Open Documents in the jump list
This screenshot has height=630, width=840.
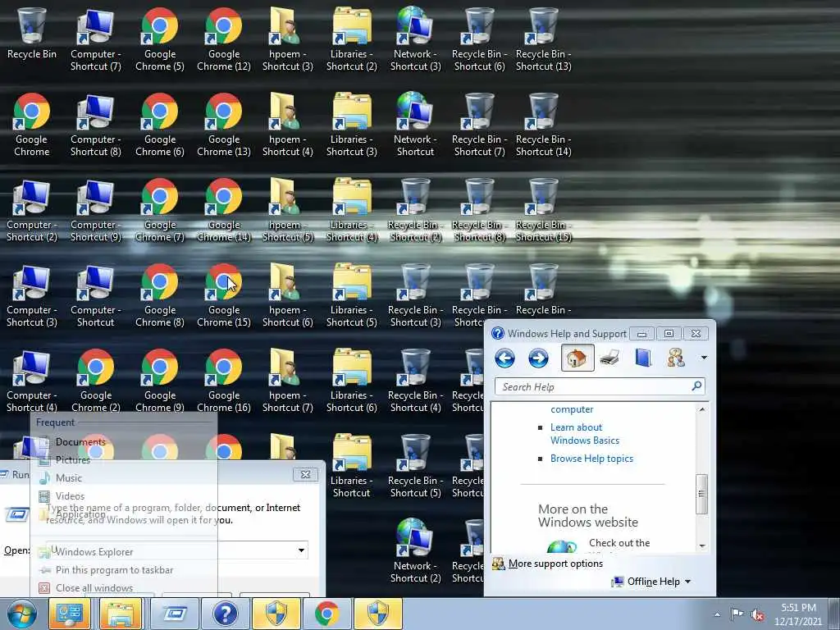80,442
